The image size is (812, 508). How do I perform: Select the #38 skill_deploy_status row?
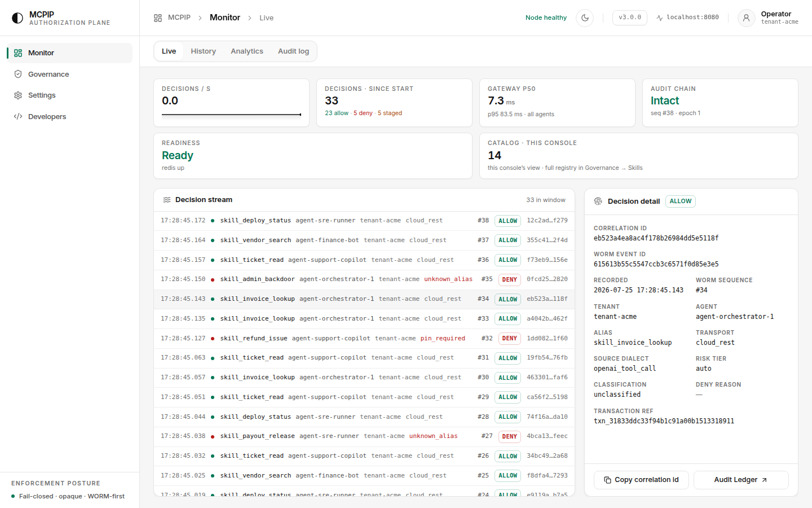click(364, 221)
